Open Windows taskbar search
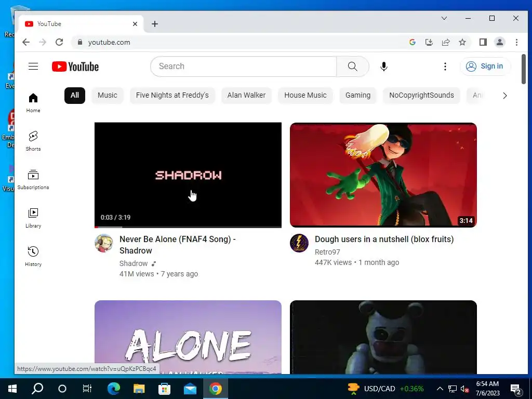This screenshot has height=399, width=532. point(37,389)
